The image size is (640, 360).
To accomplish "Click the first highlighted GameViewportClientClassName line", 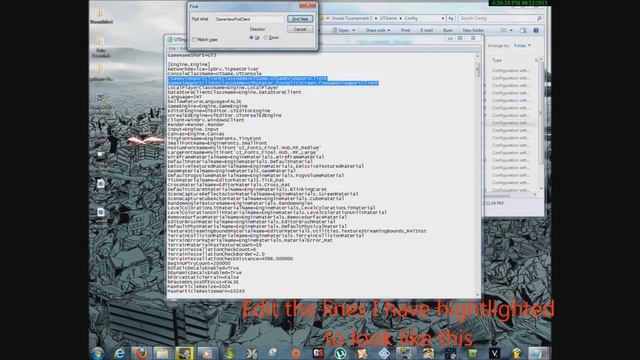I will click(x=247, y=78).
